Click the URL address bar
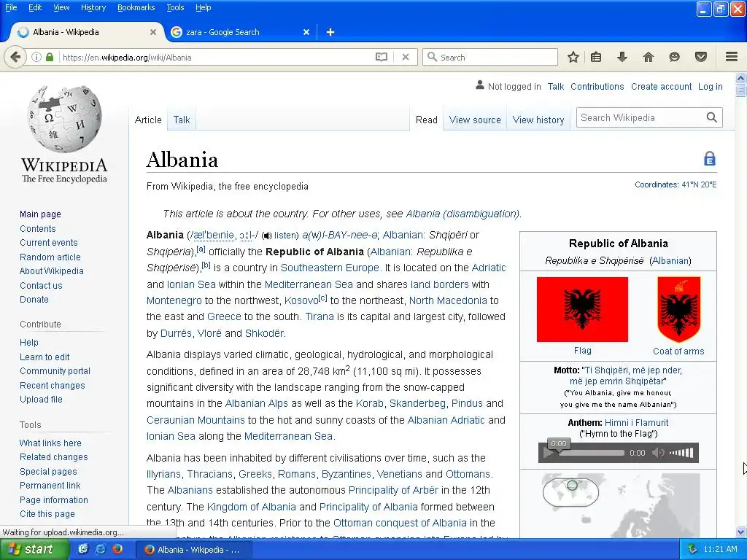This screenshot has height=560, width=747. coord(217,57)
